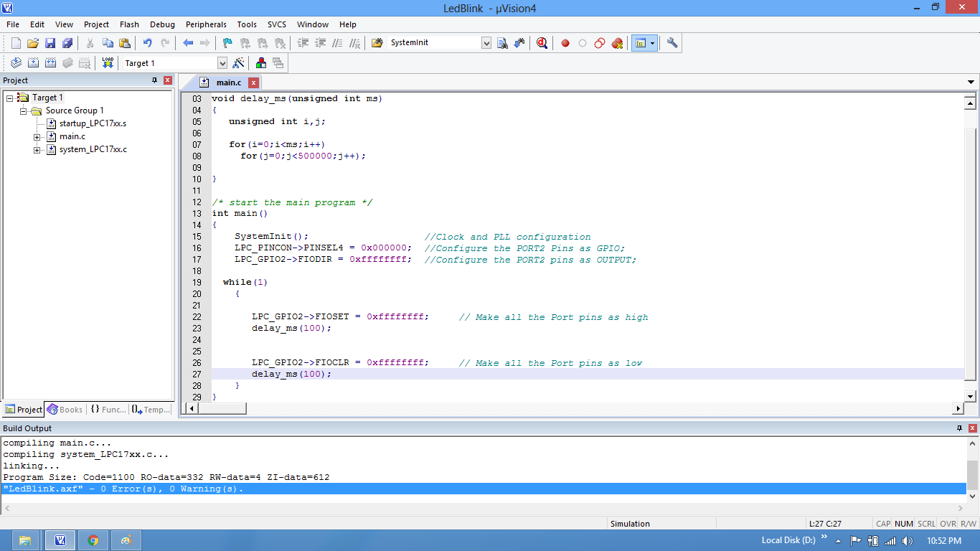Select startup_LPC17xx.s in project tree

point(93,123)
